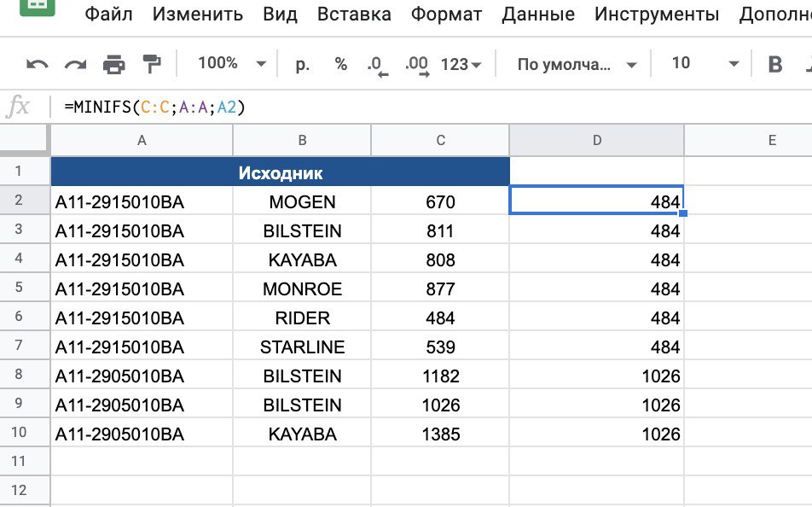This screenshot has width=812, height=507.
Task: Expand the 123 number formats dropdown
Action: point(461,64)
